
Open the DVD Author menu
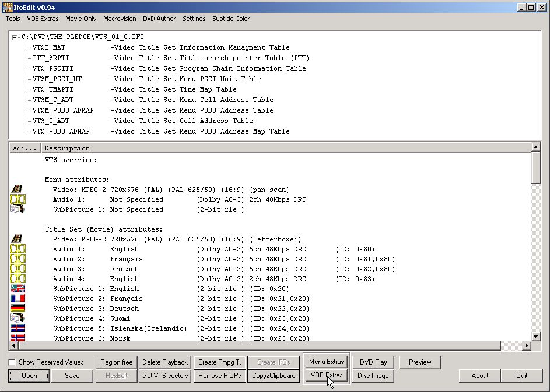[159, 19]
